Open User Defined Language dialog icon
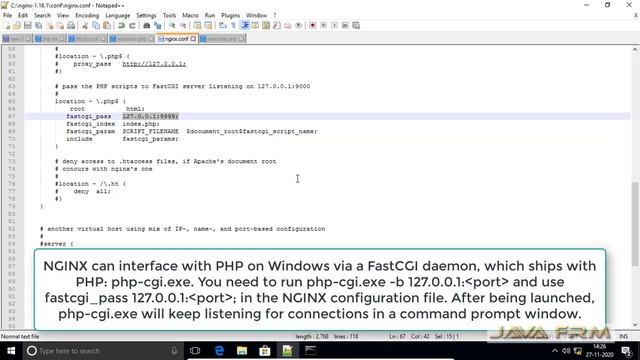Screen dimensions: 640x360 (x=255, y=25)
